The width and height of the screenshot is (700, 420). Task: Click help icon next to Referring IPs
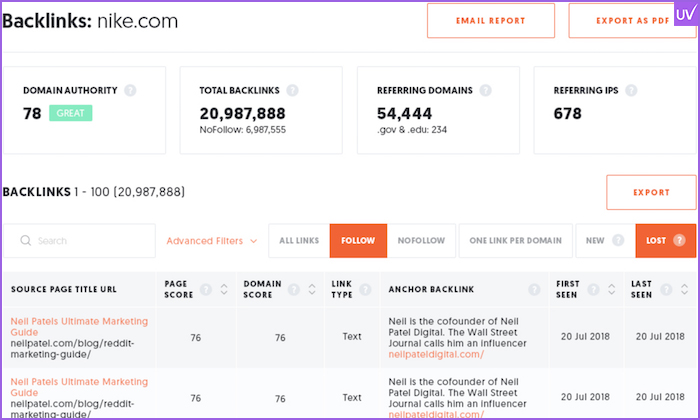[631, 90]
